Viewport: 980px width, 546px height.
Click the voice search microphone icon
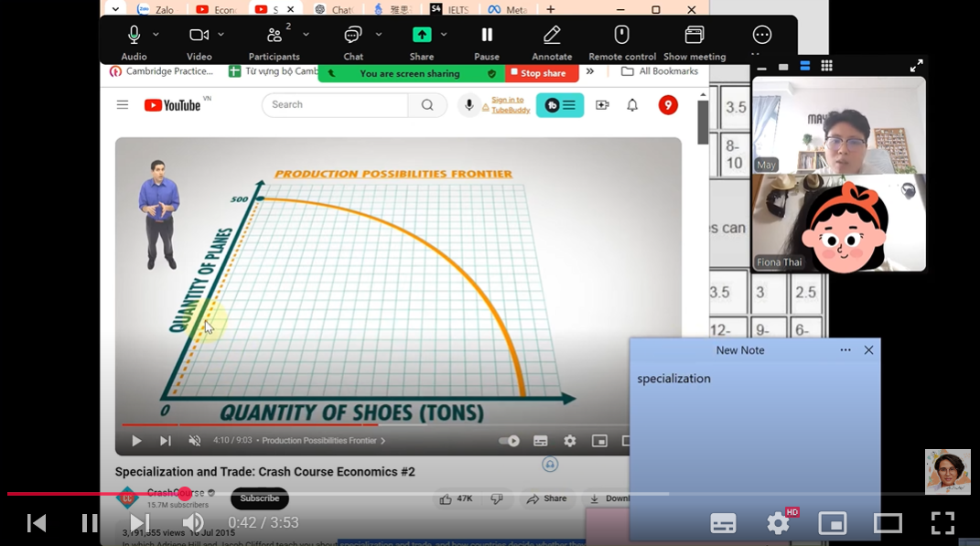point(469,105)
